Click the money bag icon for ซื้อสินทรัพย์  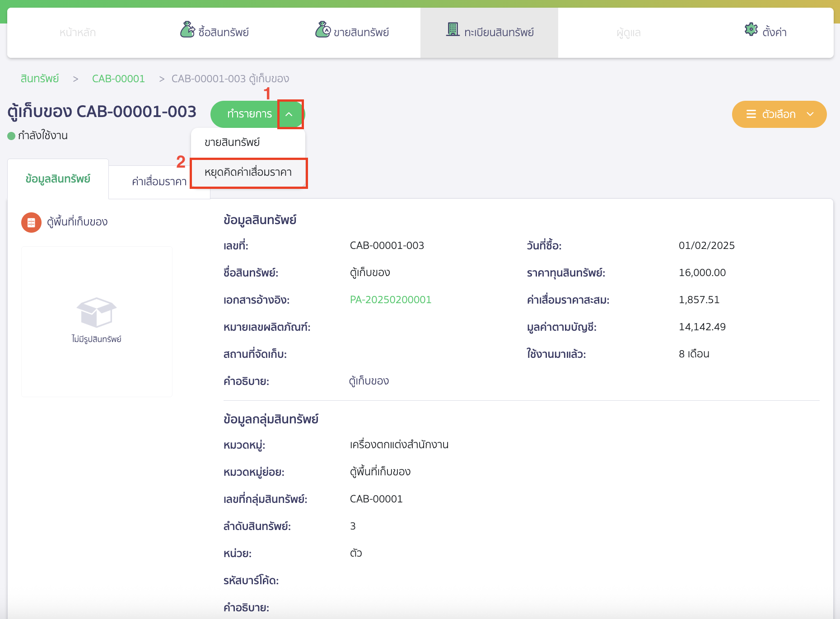click(187, 30)
